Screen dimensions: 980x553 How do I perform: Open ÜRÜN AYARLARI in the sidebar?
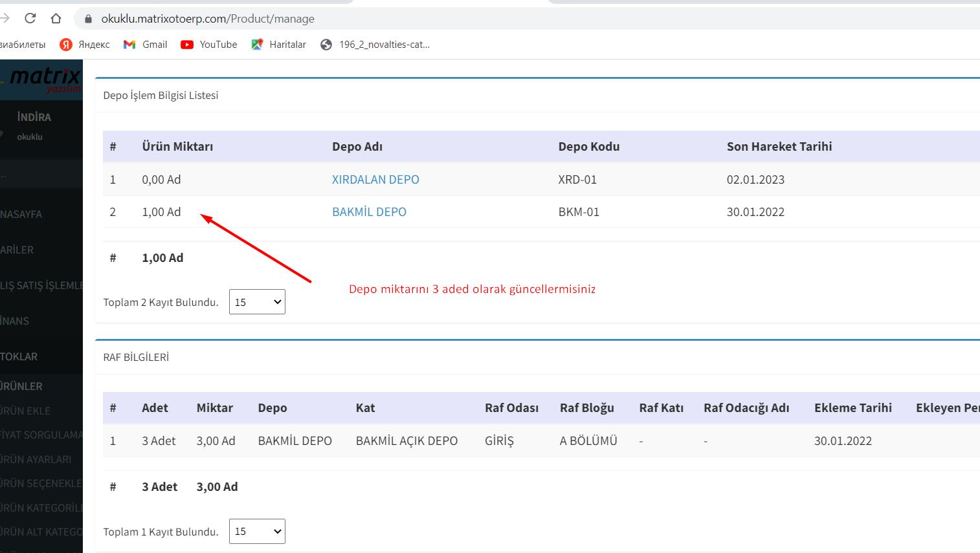pyautogui.click(x=36, y=459)
